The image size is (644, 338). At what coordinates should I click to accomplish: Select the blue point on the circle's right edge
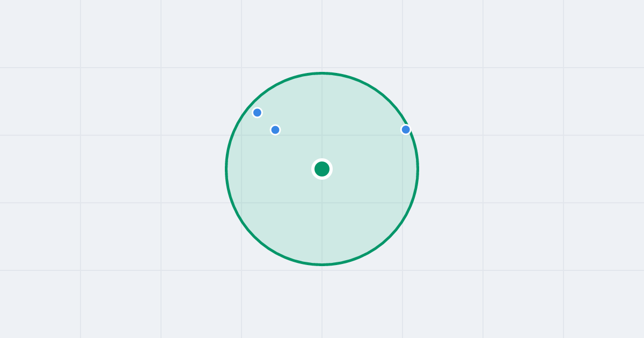[x=406, y=129]
